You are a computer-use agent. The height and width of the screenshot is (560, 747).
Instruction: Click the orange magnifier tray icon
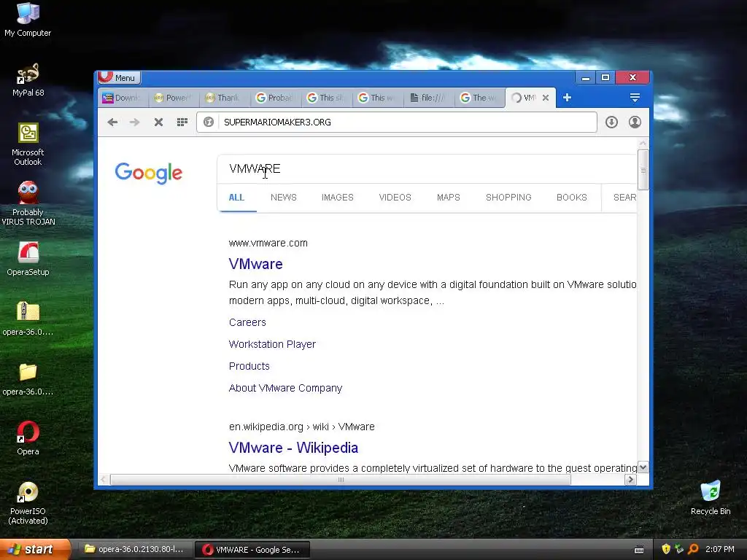tap(693, 550)
